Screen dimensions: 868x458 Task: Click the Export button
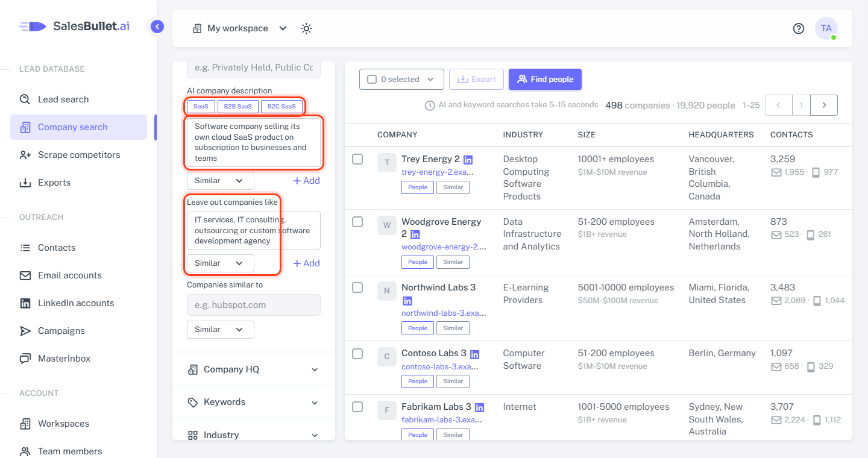tap(476, 80)
